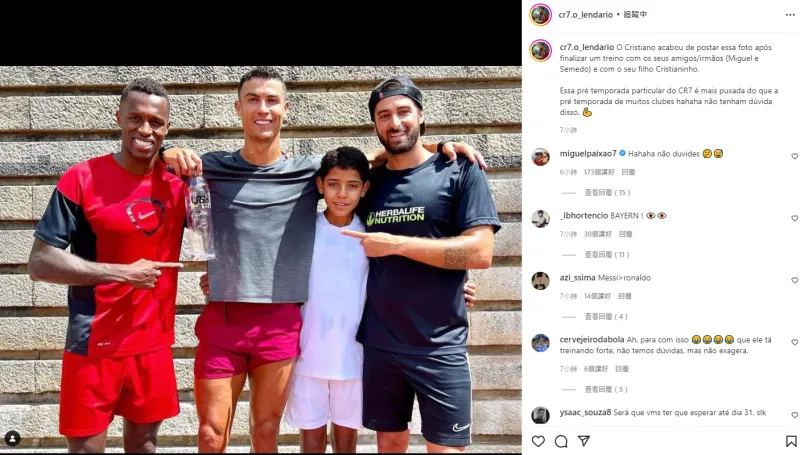Image resolution: width=800 pixels, height=455 pixels.
Task: View the 173 likes on miguelpaixao7 comment
Action: click(x=599, y=172)
